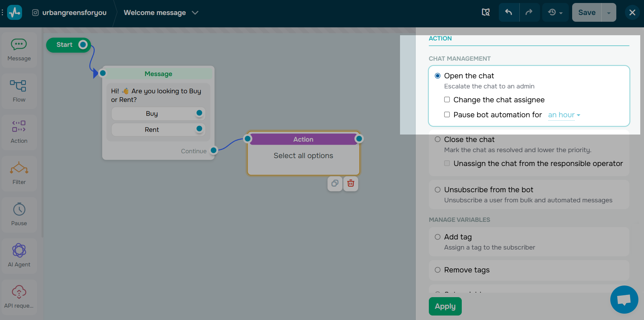
Task: Expand the Welcome message flow dropdown
Action: click(x=195, y=13)
